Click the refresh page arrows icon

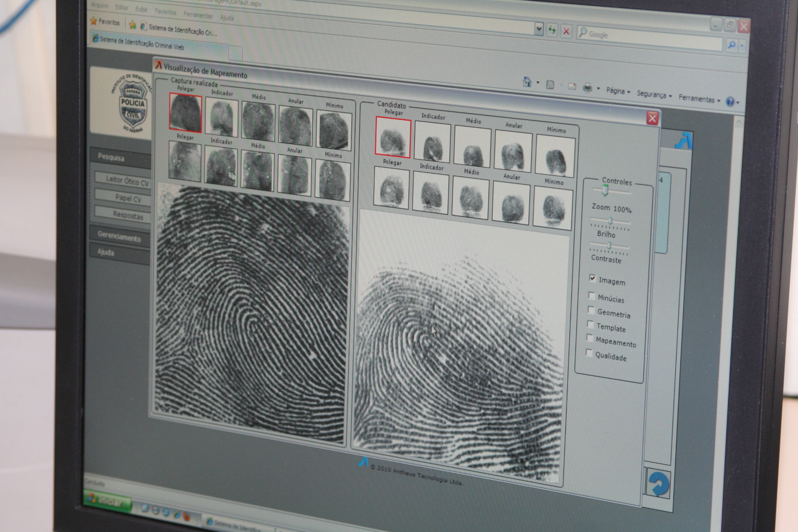(x=552, y=30)
